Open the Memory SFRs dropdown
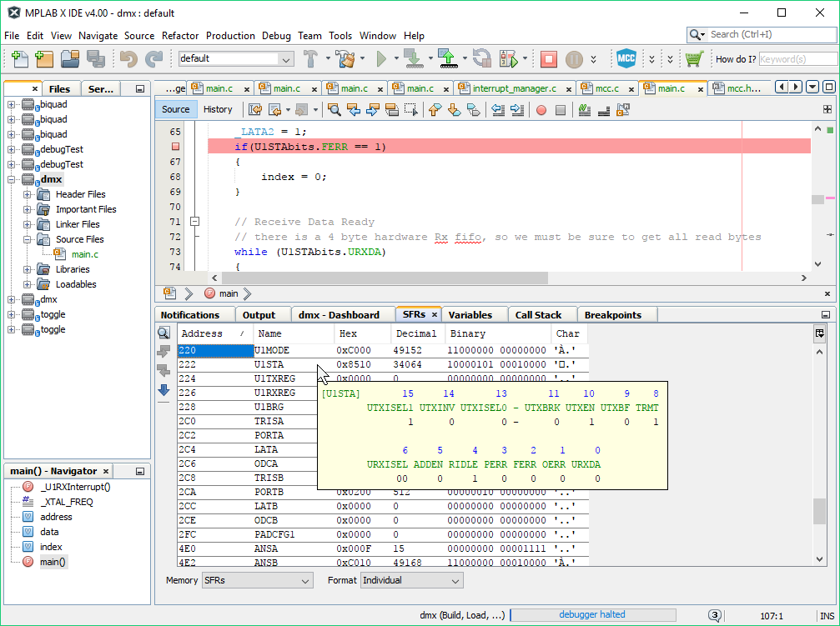 tap(257, 580)
